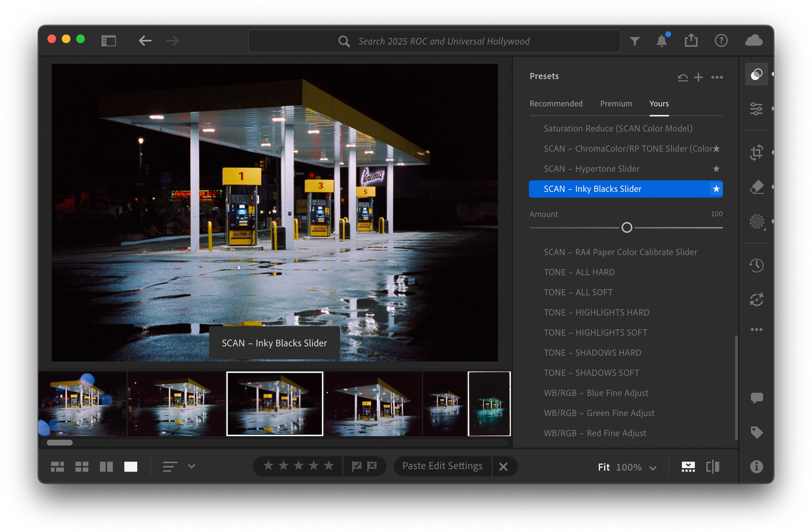Open the photo Info panel
The image size is (812, 531).
[x=756, y=467]
